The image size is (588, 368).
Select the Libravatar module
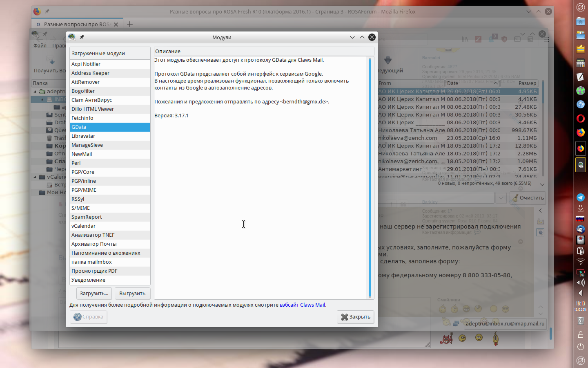(x=110, y=136)
